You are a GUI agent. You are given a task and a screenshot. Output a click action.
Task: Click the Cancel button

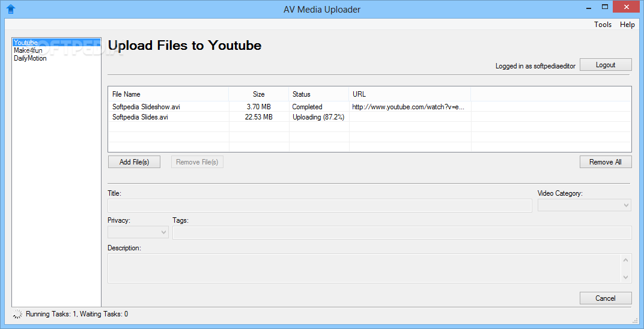click(606, 298)
